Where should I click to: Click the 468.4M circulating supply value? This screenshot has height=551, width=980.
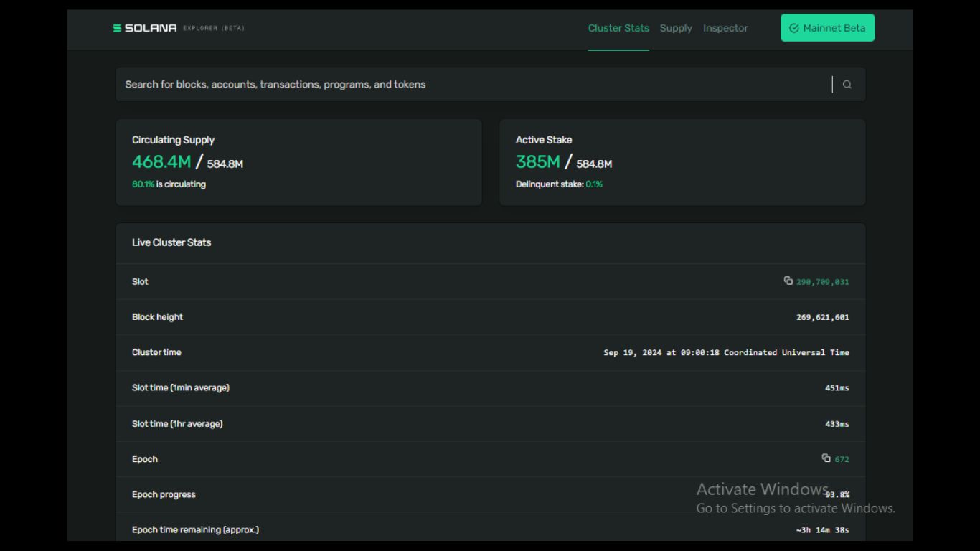pos(161,162)
